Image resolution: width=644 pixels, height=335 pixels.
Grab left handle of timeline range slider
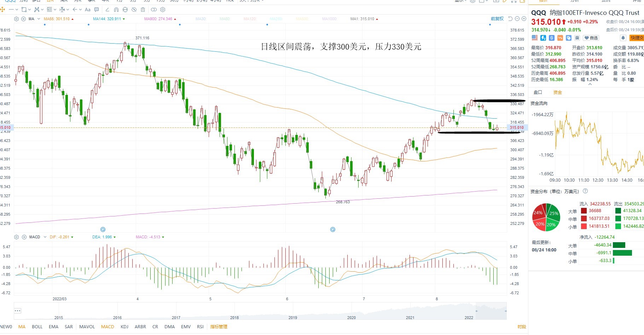[x=476, y=311]
